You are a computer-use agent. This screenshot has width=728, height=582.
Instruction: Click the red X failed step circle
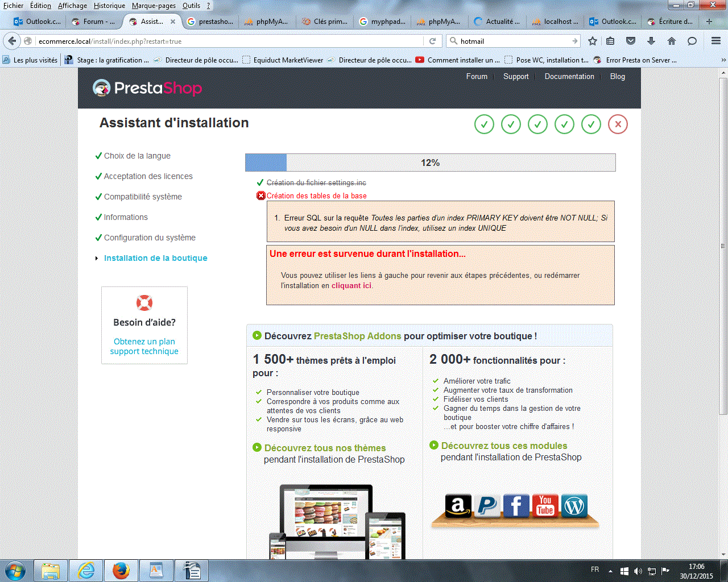618,124
